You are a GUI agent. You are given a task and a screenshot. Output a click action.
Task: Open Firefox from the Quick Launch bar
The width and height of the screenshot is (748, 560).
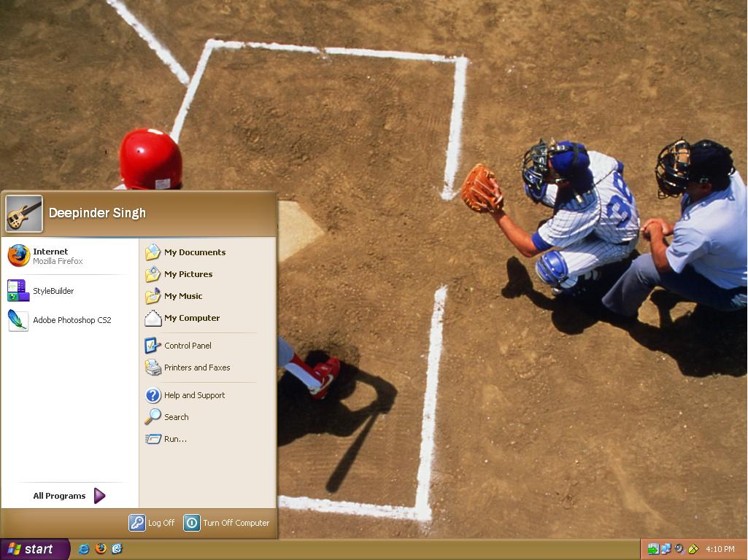tap(101, 549)
